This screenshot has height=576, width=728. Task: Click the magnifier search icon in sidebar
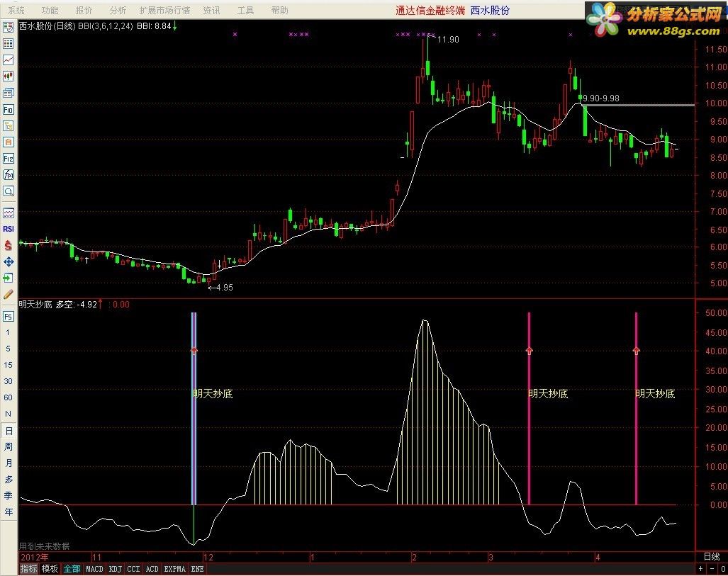click(x=9, y=191)
